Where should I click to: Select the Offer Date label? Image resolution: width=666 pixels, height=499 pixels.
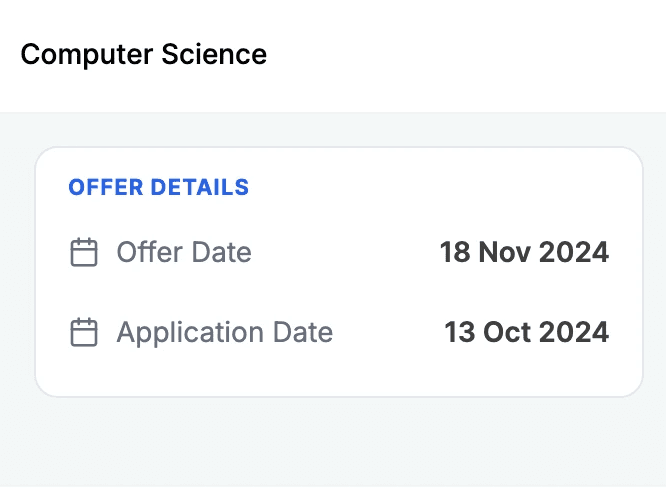click(x=184, y=252)
